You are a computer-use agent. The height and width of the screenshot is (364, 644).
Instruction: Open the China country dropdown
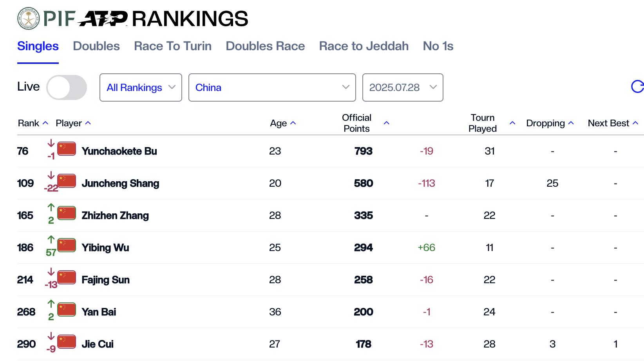[272, 87]
